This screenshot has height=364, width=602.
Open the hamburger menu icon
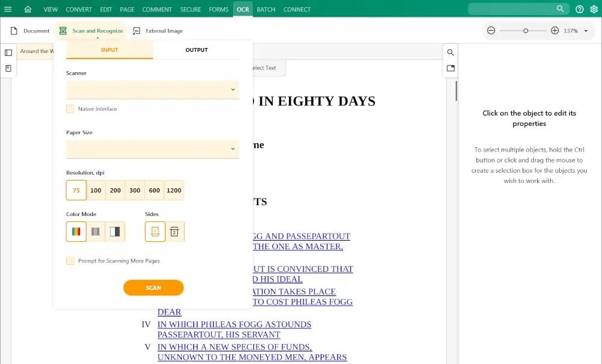click(8, 9)
